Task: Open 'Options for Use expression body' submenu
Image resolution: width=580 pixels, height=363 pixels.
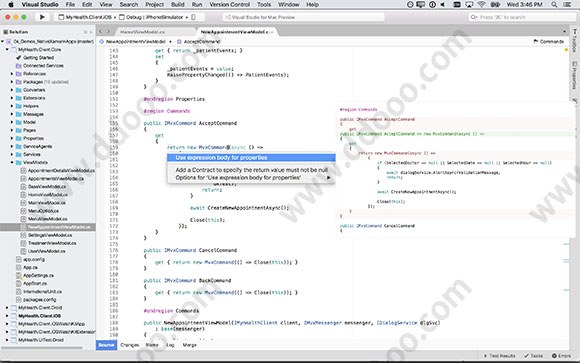Action: coord(251,178)
